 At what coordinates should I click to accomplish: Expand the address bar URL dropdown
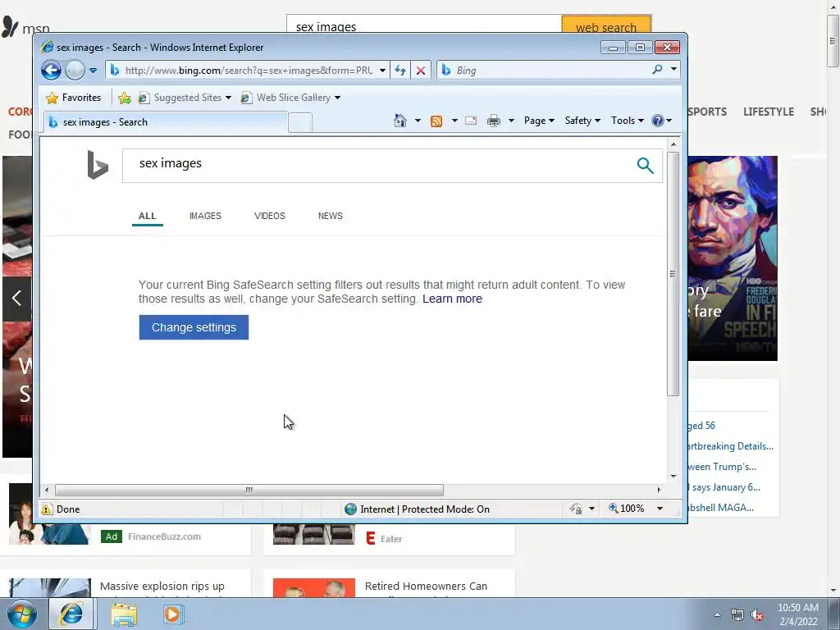pos(382,71)
